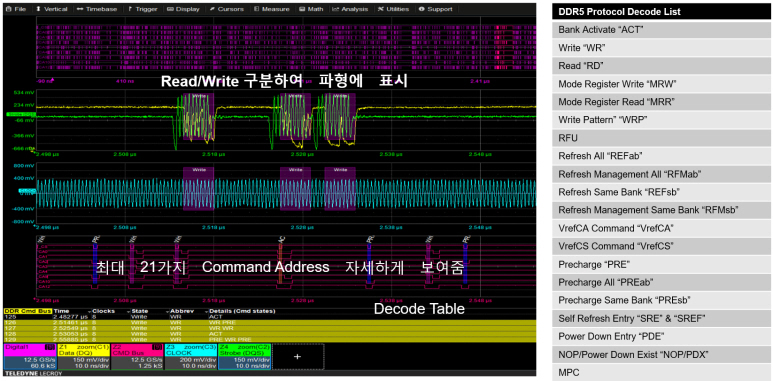Screen dimensions: 773x381
Task: Open the Z4 Strobe (DQS) zoom descriptor
Action: 245,356
